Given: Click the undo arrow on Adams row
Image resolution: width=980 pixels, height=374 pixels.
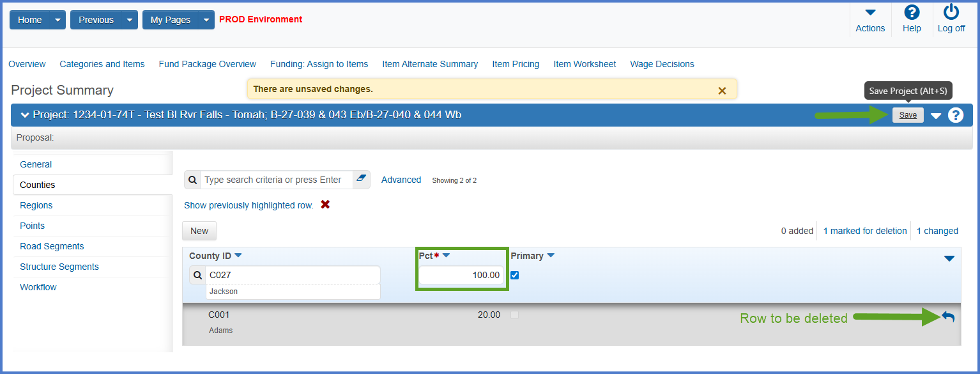Looking at the screenshot, I should [948, 316].
